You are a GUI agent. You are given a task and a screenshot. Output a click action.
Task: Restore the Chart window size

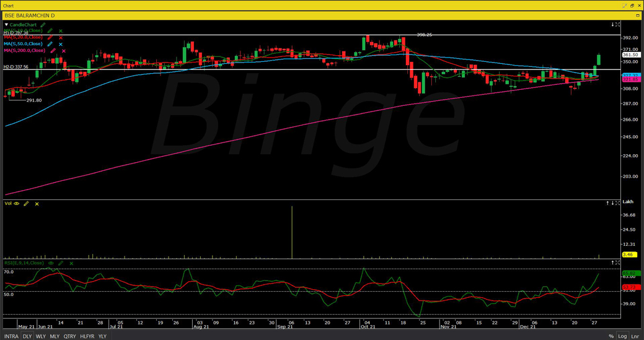632,6
